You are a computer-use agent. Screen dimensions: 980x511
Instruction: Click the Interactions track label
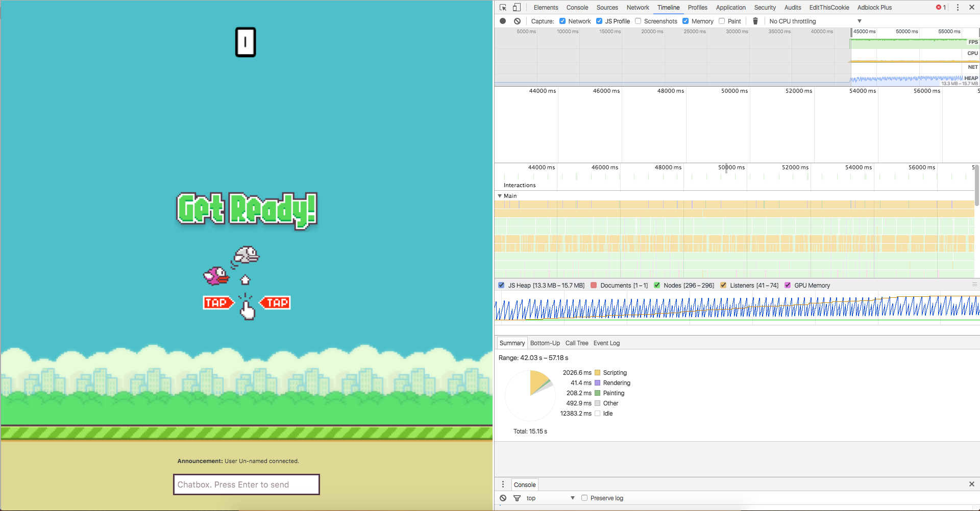point(520,185)
